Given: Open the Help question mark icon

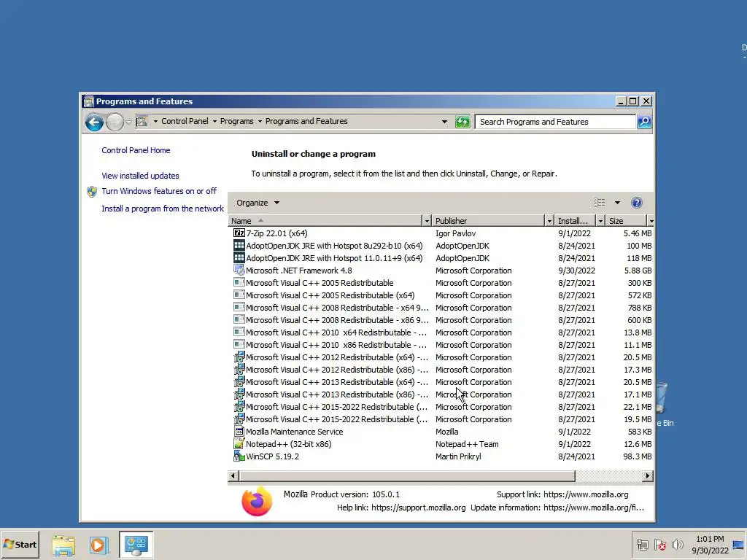Looking at the screenshot, I should pos(636,203).
